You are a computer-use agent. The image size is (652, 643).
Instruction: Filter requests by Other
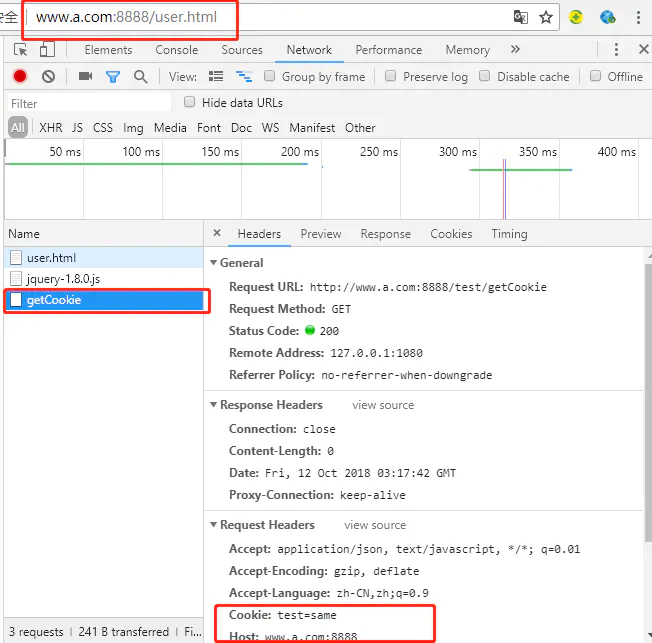point(360,128)
